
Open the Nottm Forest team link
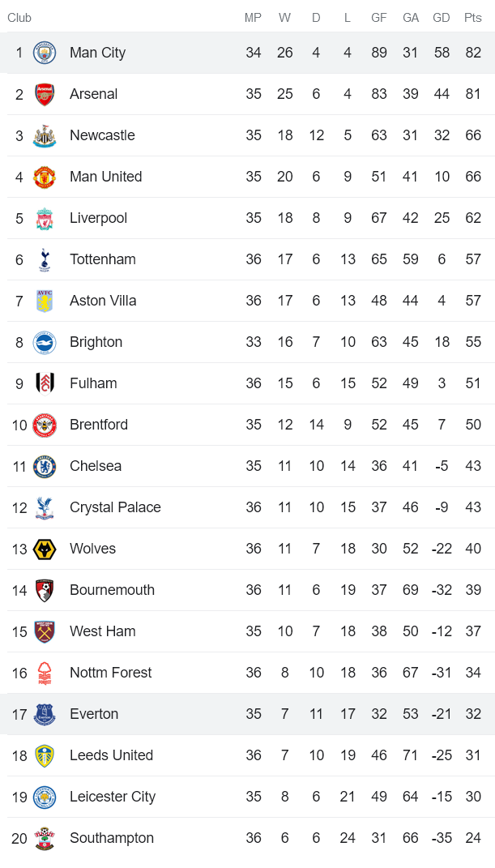tap(110, 673)
